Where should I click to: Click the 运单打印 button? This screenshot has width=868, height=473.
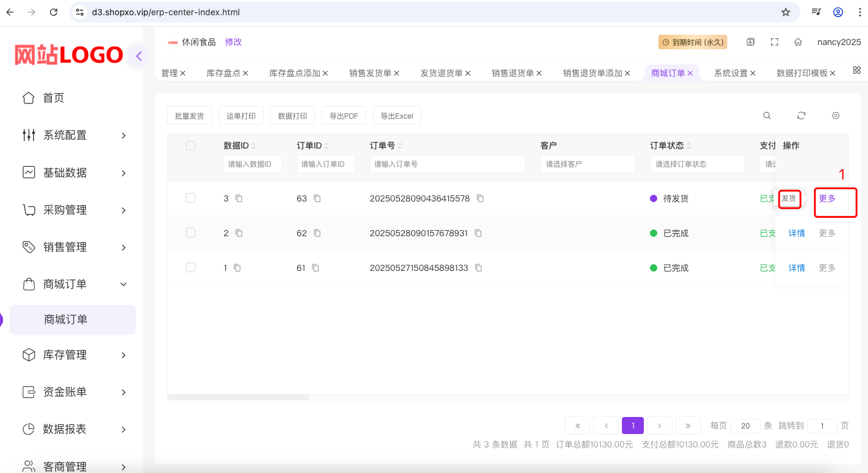coord(241,116)
